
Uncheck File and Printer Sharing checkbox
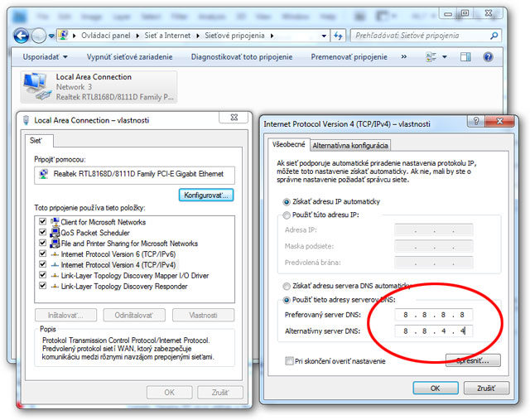[x=42, y=243]
